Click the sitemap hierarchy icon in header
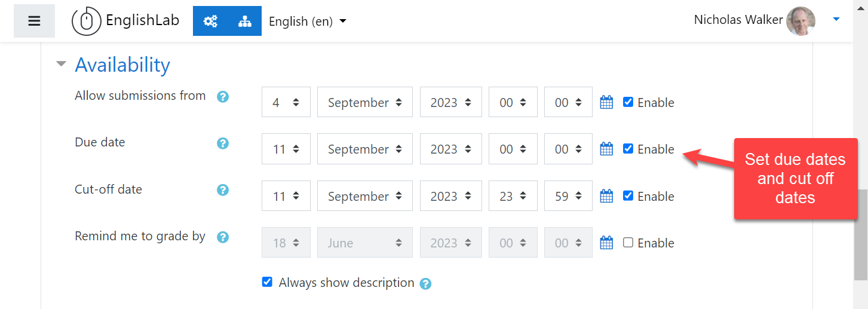This screenshot has width=868, height=309. pyautogui.click(x=244, y=22)
